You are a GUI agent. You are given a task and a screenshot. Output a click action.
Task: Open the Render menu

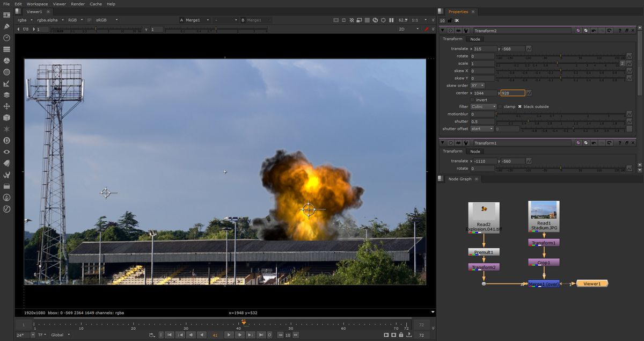point(77,4)
